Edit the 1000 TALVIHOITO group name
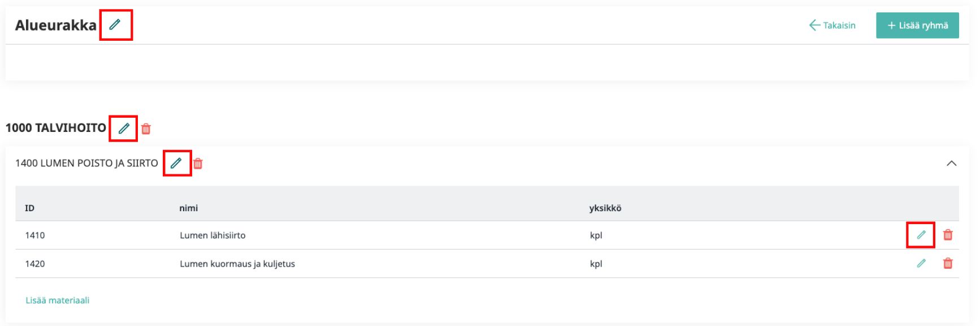980x326 pixels. [x=124, y=128]
